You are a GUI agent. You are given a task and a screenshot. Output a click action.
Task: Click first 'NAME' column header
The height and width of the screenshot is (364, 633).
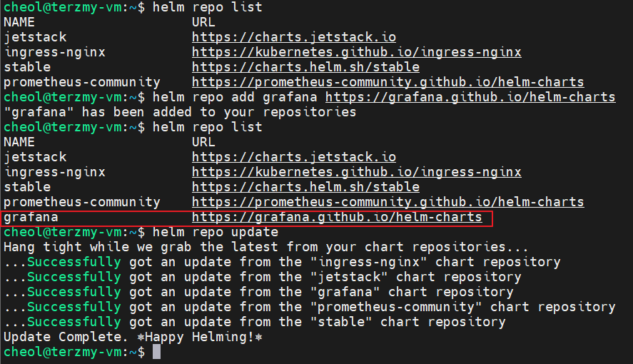click(x=19, y=22)
